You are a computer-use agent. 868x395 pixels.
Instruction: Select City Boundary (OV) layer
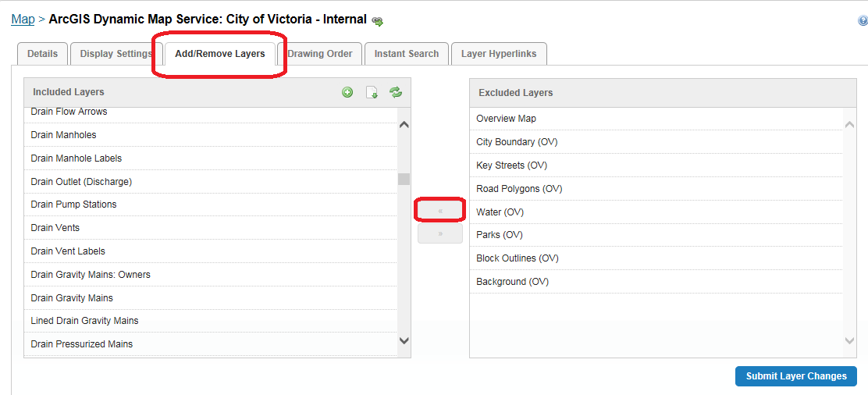pyautogui.click(x=656, y=142)
